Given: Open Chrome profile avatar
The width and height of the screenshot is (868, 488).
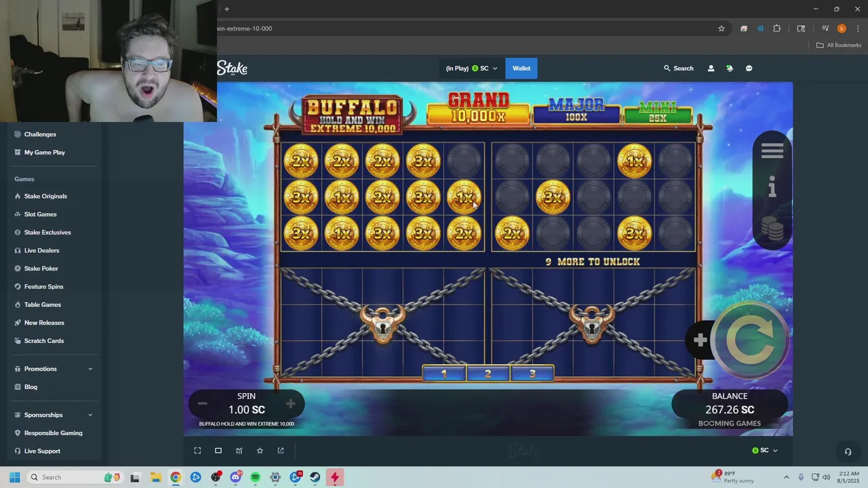Looking at the screenshot, I should [x=842, y=28].
